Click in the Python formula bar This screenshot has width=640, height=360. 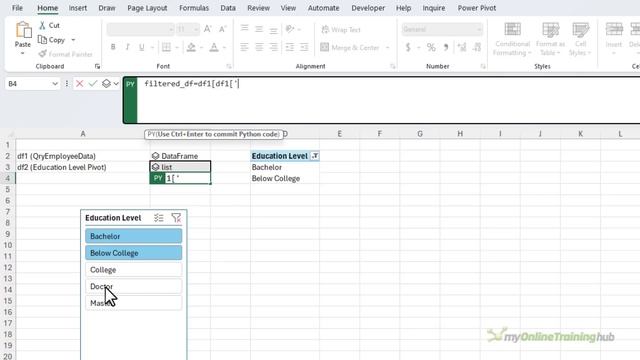[388, 100]
